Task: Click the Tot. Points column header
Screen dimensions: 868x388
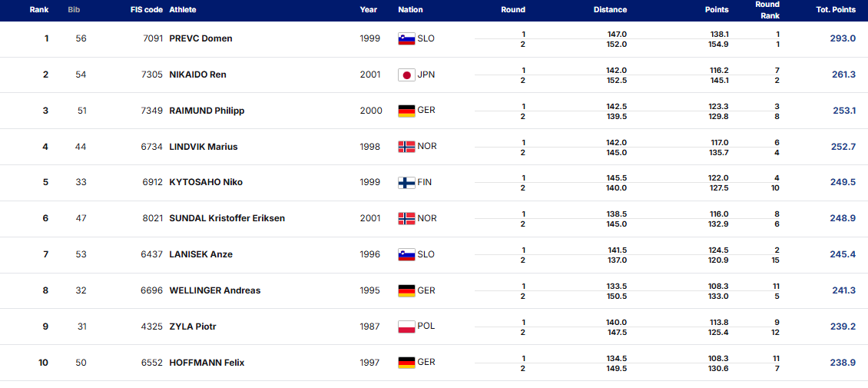Action: coord(836,10)
